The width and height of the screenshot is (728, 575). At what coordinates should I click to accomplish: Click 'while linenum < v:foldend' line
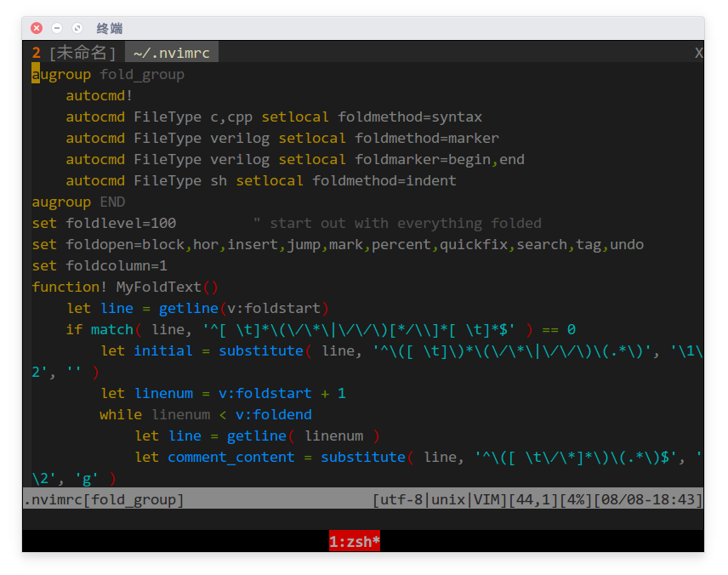click(x=206, y=415)
